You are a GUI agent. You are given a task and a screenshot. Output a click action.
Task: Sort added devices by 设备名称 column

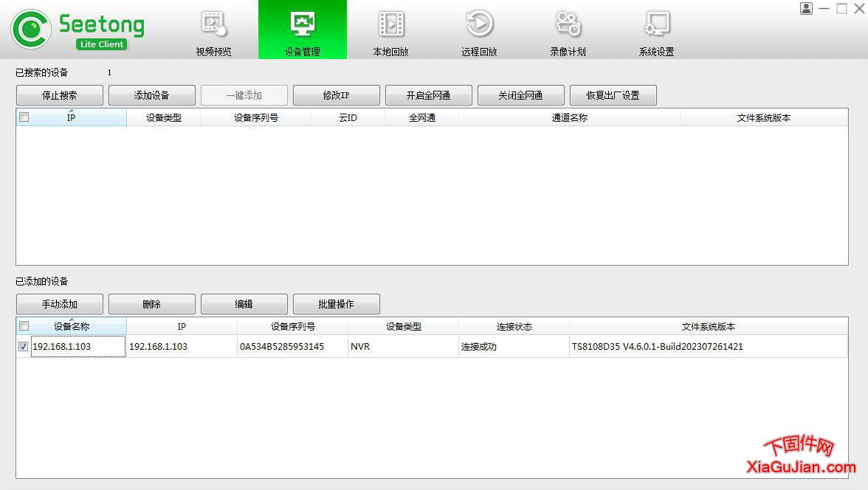(72, 326)
